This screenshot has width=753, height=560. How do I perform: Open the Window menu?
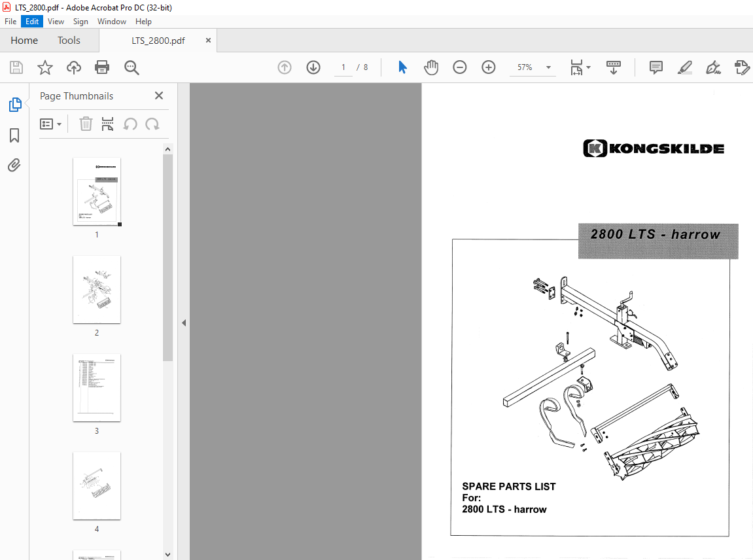coord(111,22)
